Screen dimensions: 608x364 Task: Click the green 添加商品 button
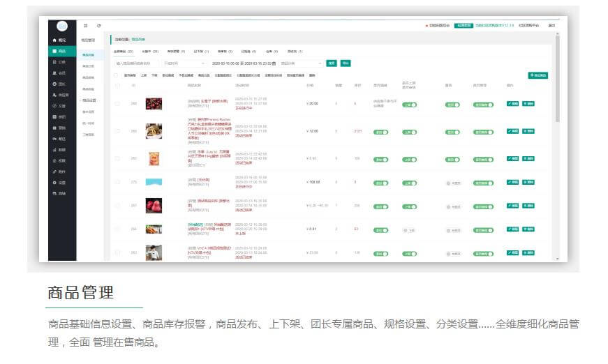tap(537, 75)
